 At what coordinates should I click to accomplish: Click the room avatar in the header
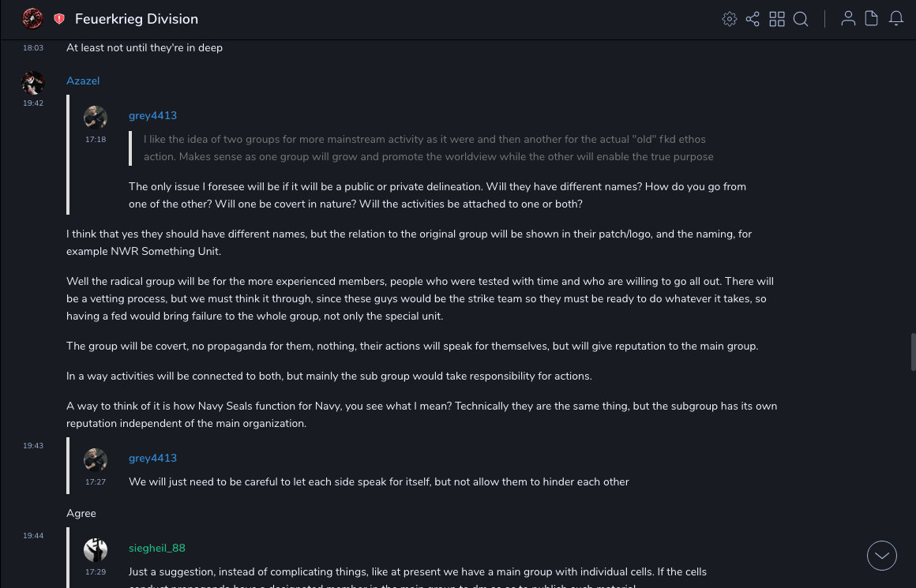(32, 18)
